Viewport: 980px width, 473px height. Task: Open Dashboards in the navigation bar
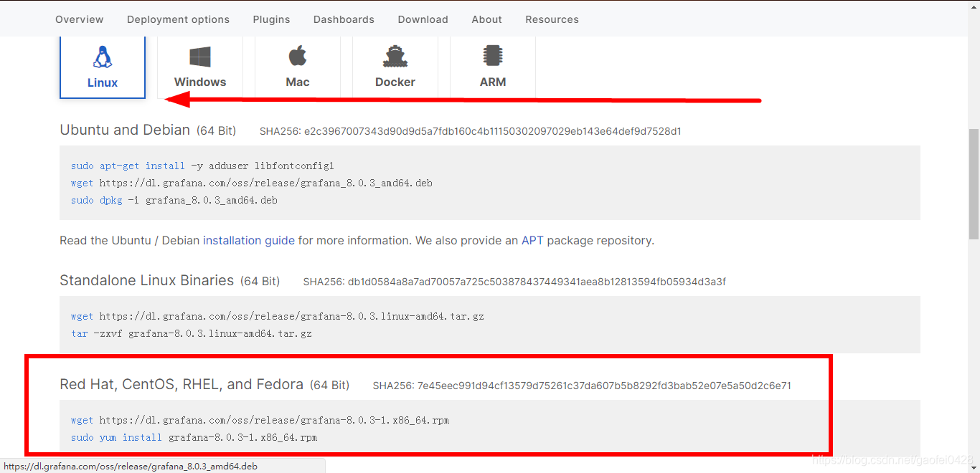[344, 19]
